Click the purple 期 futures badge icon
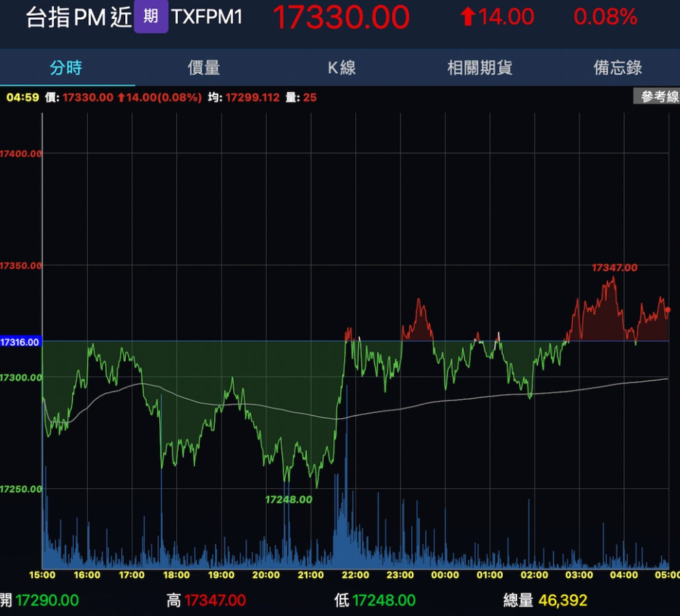This screenshot has width=680, height=616. (x=151, y=17)
